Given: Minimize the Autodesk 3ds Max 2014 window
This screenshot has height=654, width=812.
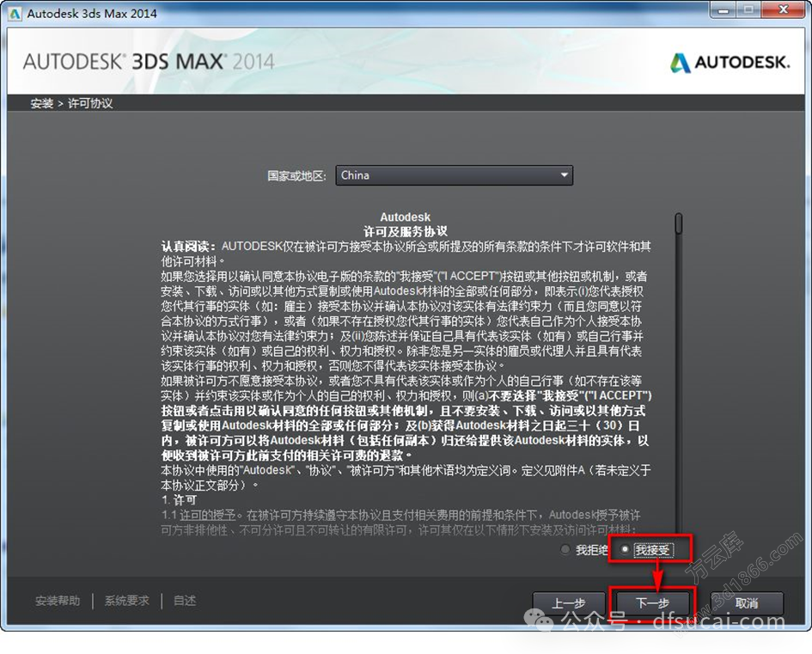Looking at the screenshot, I should tap(724, 9).
